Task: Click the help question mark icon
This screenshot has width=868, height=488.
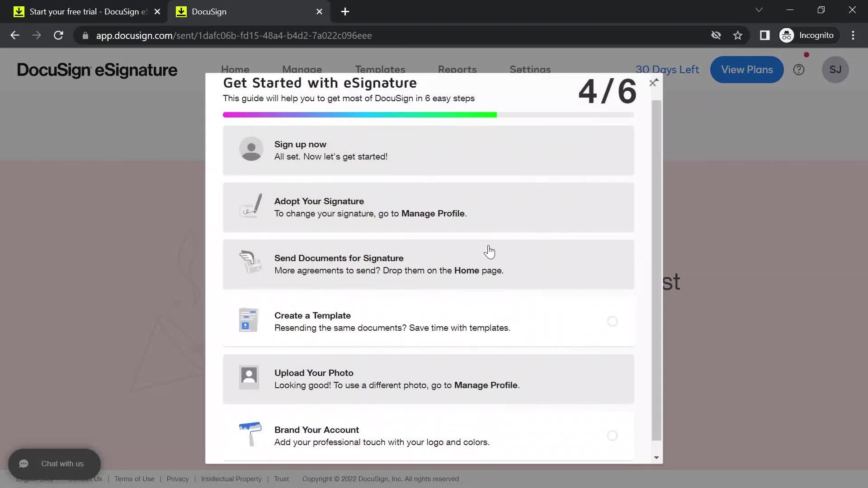Action: [798, 70]
